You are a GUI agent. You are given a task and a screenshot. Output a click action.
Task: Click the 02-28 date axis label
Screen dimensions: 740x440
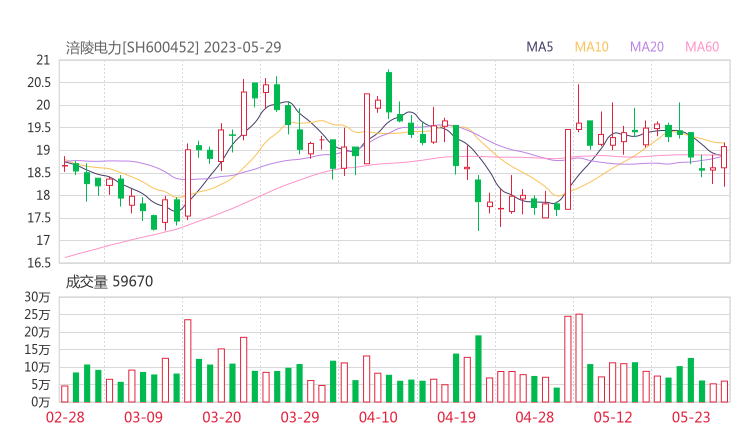[65, 417]
